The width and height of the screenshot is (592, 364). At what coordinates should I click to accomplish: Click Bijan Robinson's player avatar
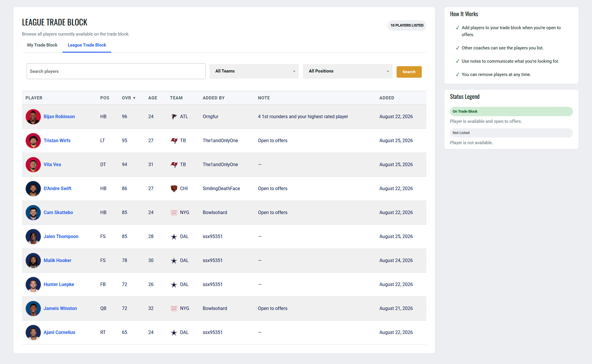[x=33, y=117]
